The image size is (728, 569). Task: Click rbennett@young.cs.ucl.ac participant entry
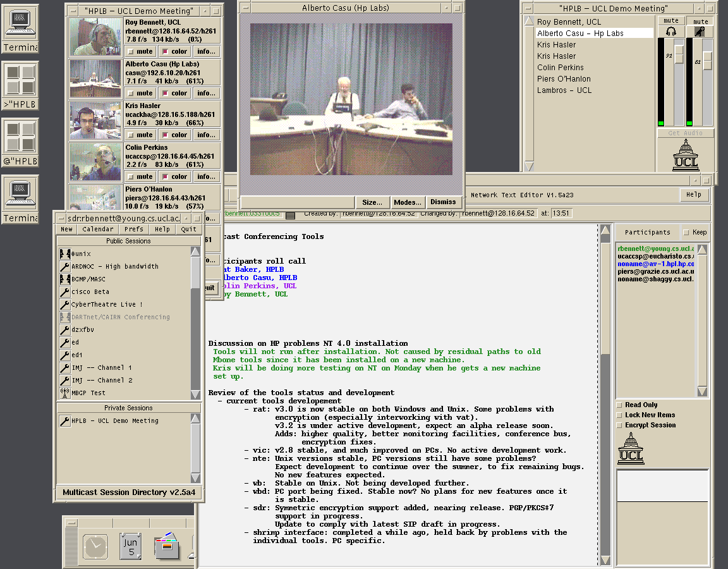click(655, 248)
